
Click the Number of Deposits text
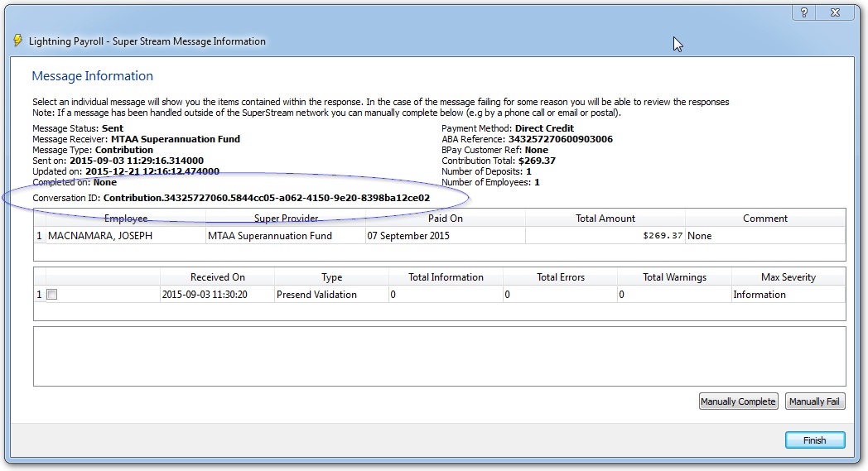click(486, 171)
